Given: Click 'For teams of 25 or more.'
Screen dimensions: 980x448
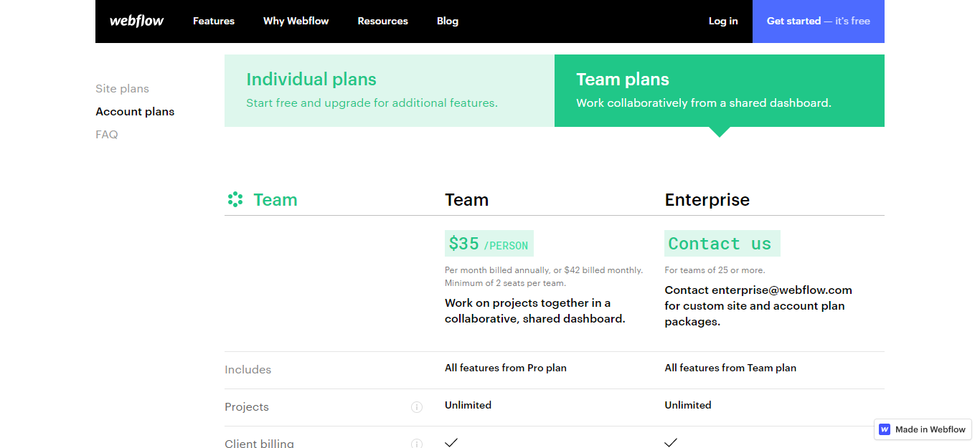Looking at the screenshot, I should coord(715,270).
